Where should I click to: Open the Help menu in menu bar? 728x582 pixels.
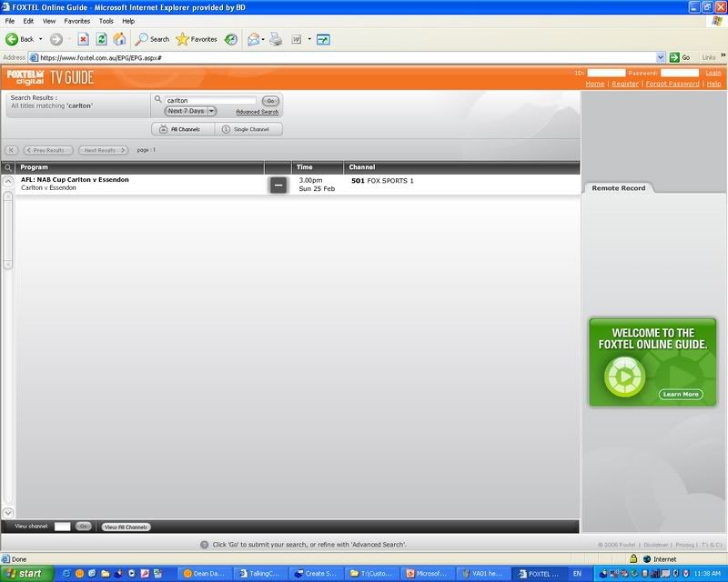click(128, 21)
